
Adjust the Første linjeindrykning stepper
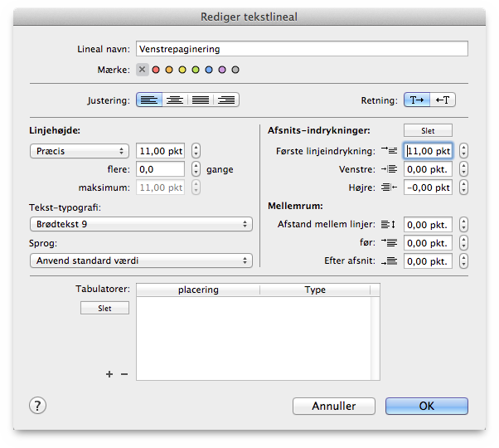coord(463,151)
